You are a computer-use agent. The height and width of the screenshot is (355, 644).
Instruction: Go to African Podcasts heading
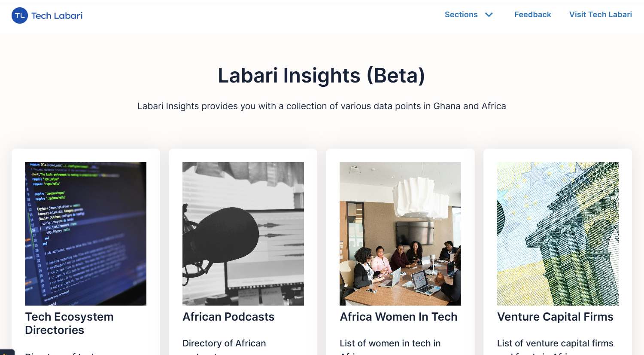pos(228,317)
